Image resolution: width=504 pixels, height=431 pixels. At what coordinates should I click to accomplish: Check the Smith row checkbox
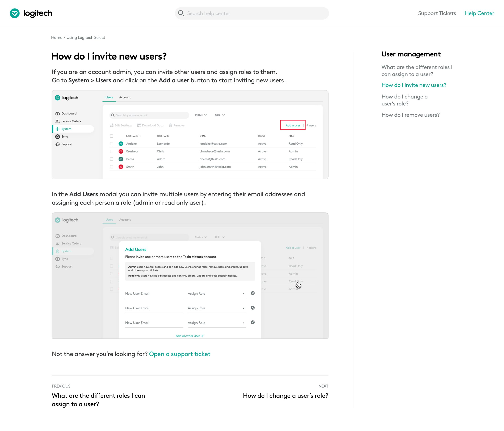coord(112,167)
